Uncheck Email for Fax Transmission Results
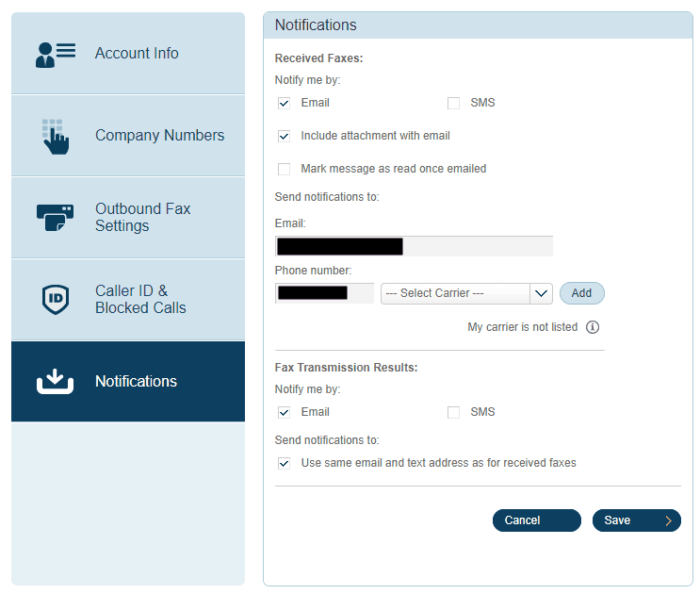 pyautogui.click(x=284, y=412)
